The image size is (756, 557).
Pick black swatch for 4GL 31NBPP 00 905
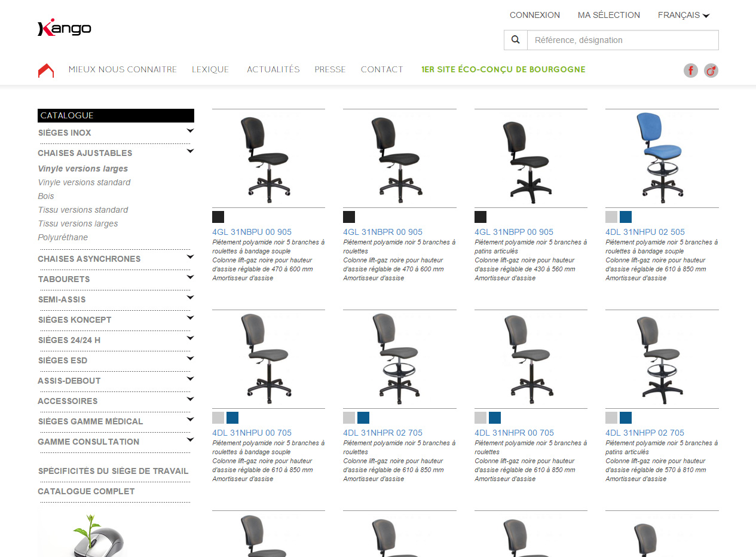(x=480, y=217)
